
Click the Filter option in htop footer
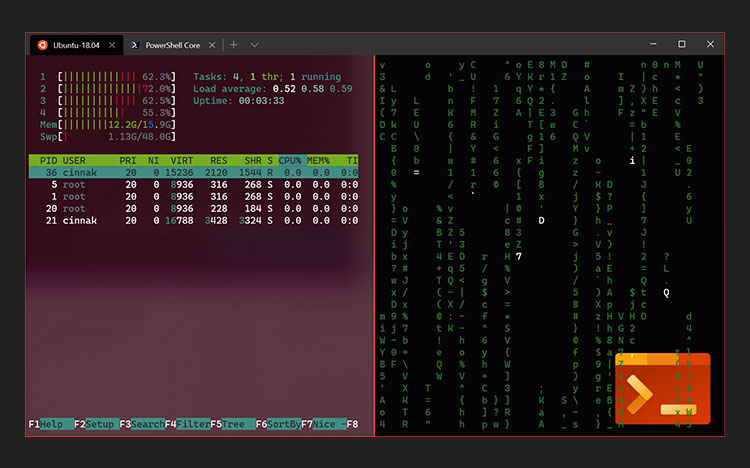pos(193,424)
